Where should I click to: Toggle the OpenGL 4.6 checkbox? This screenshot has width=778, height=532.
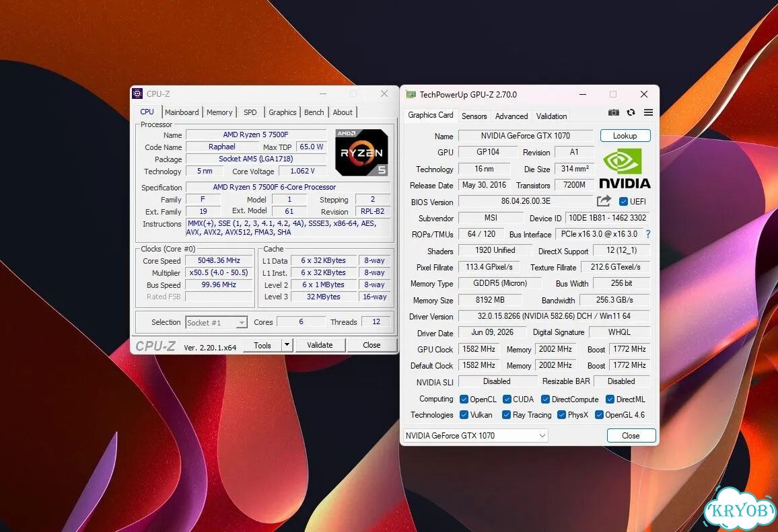pos(599,414)
